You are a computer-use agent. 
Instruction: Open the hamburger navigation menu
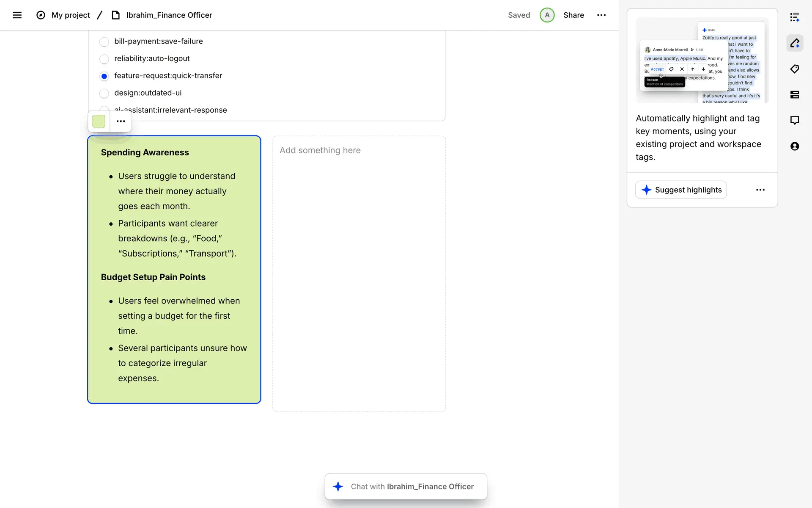(17, 15)
